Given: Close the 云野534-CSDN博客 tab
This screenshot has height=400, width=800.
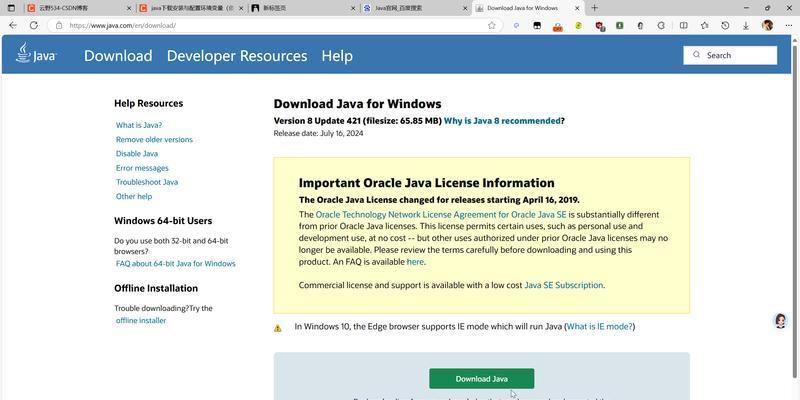Looking at the screenshot, I should pyautogui.click(x=129, y=8).
